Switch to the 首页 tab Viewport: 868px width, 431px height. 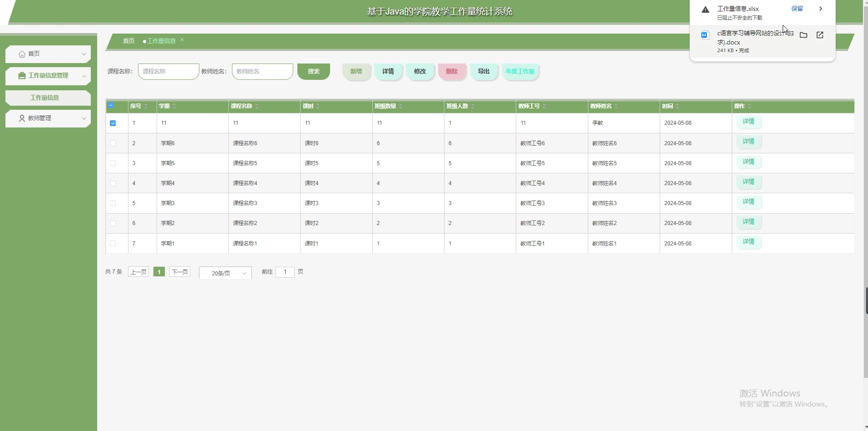(x=128, y=41)
